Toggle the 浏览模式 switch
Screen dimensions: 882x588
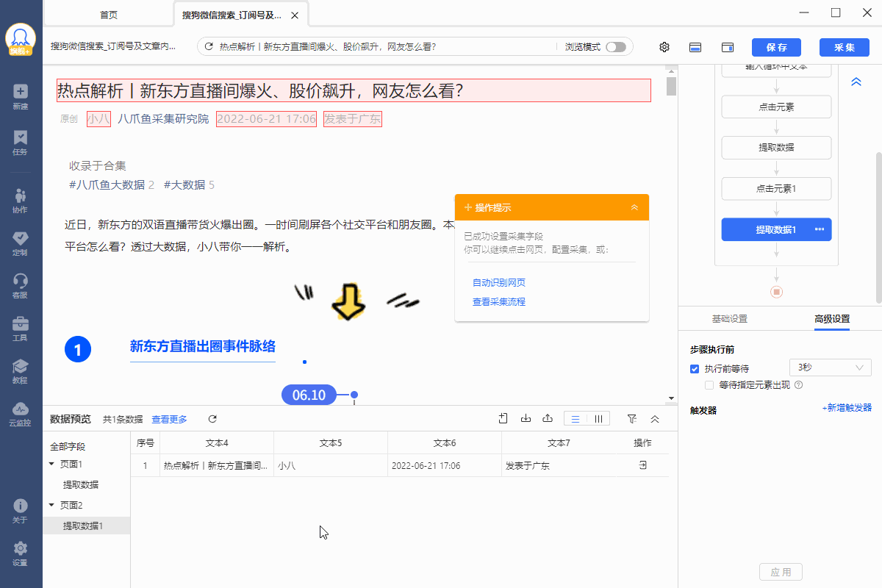pos(616,47)
